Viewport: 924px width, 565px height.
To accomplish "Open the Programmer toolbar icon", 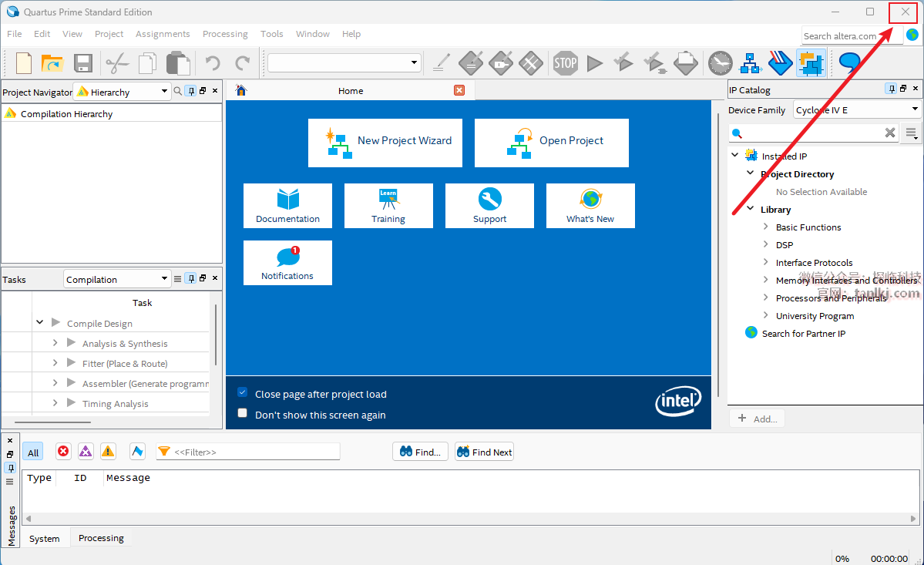I will click(x=781, y=62).
